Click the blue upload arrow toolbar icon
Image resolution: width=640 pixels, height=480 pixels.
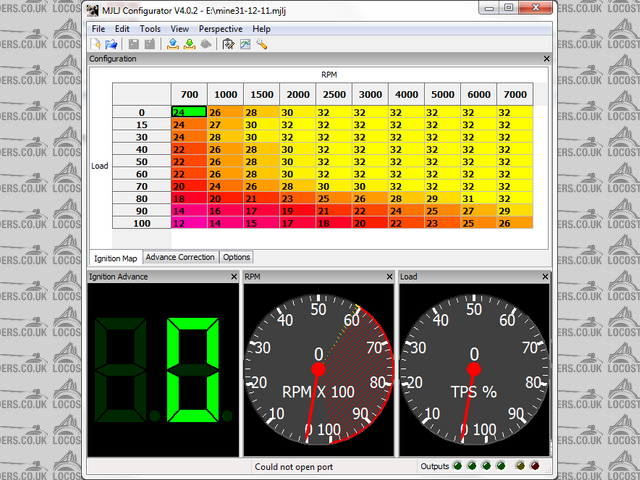pyautogui.click(x=172, y=44)
